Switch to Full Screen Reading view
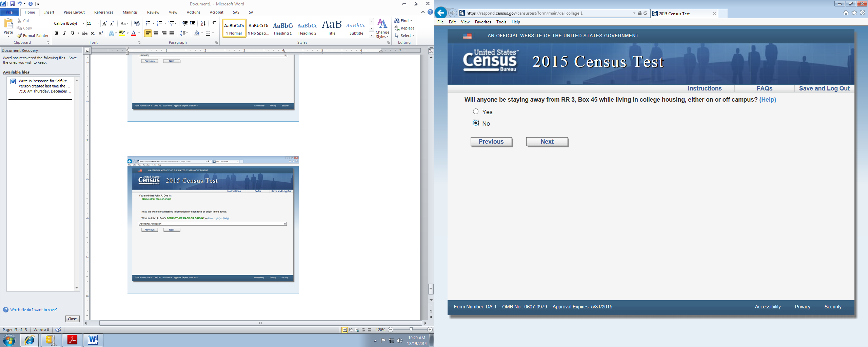 coord(351,330)
